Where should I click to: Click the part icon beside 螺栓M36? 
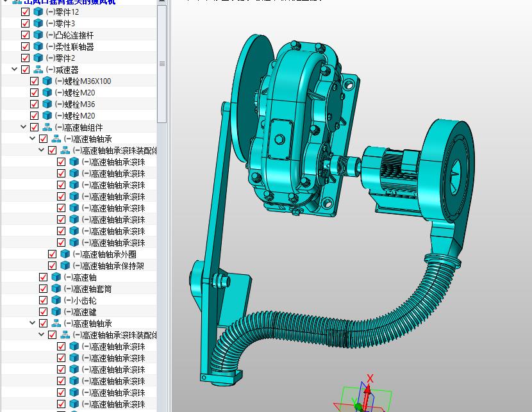coord(47,104)
